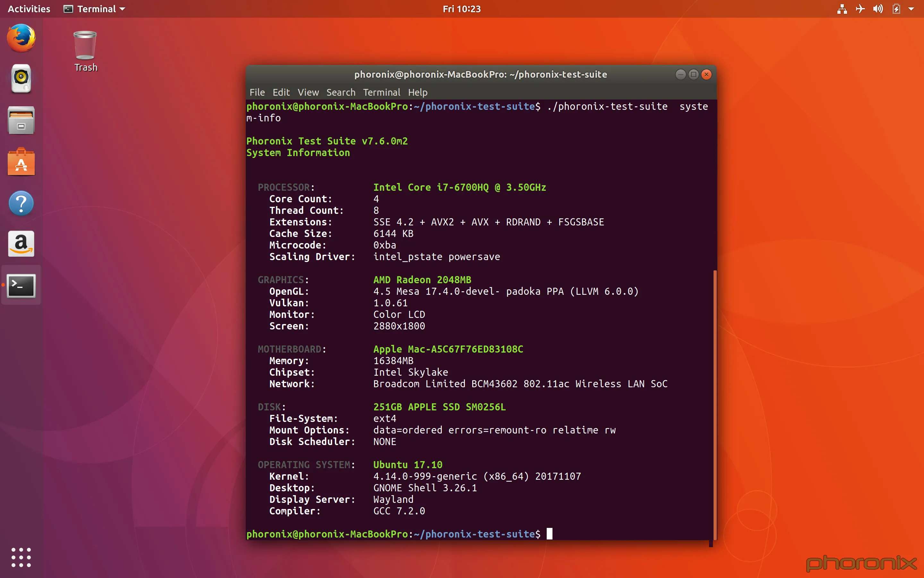Open Rhythmbox music player in dock
924x578 pixels.
21,78
